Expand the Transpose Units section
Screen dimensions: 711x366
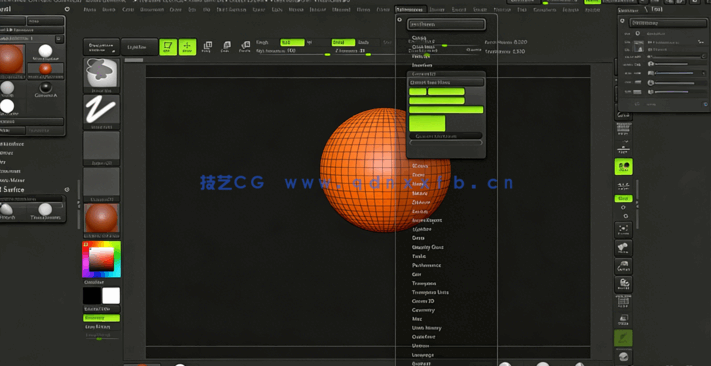point(430,292)
